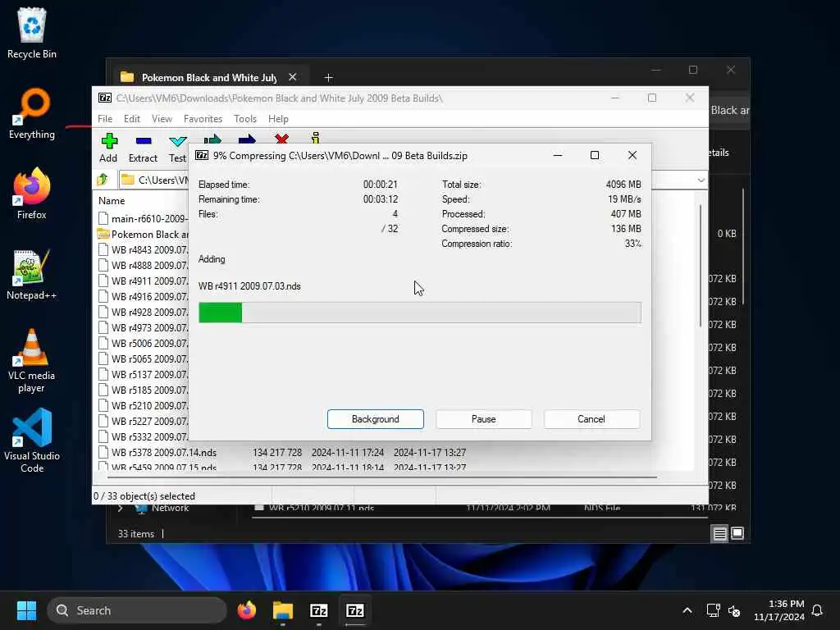Click the 7-Zip file list vertical scrollbar
The height and width of the screenshot is (630, 840).
coord(700,265)
